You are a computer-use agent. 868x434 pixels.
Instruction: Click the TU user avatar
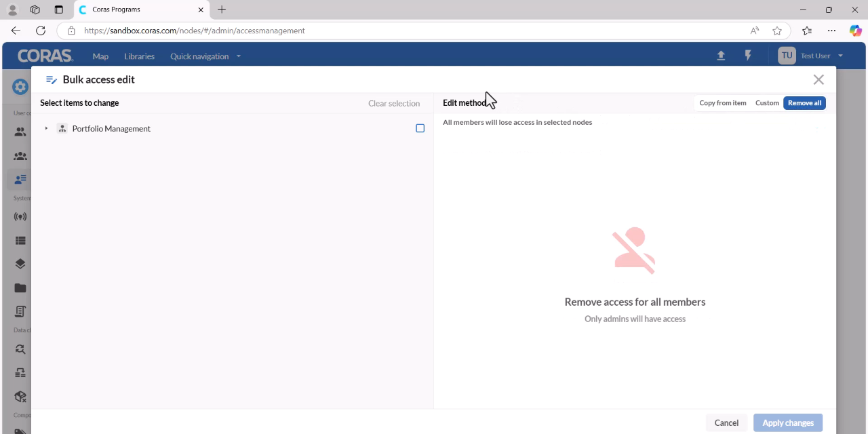tap(787, 56)
